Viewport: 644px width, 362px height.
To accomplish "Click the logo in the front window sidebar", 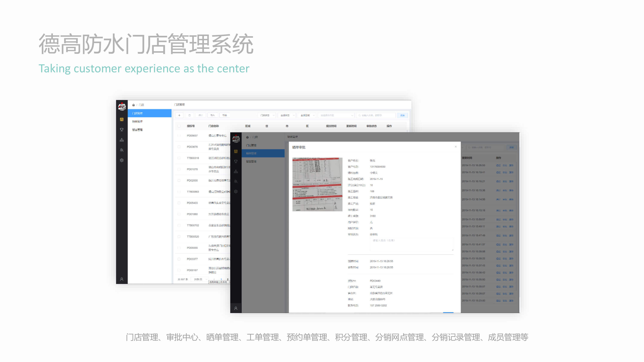I will 236,139.
